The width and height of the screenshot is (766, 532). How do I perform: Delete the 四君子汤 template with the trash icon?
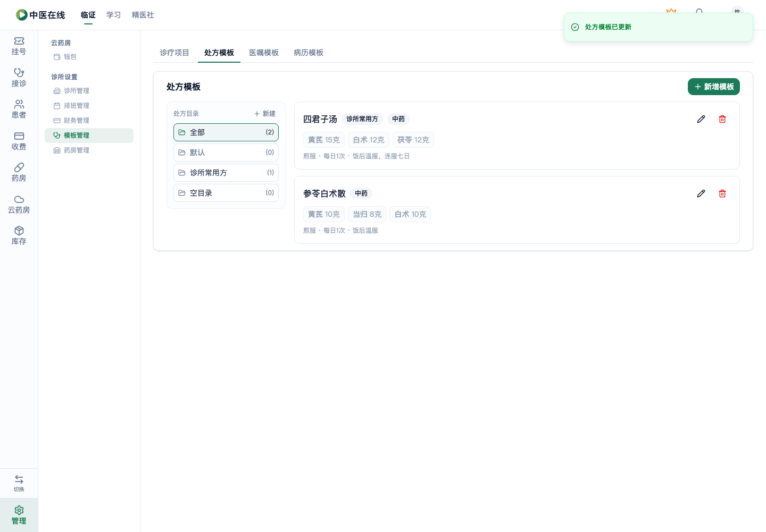pos(722,119)
